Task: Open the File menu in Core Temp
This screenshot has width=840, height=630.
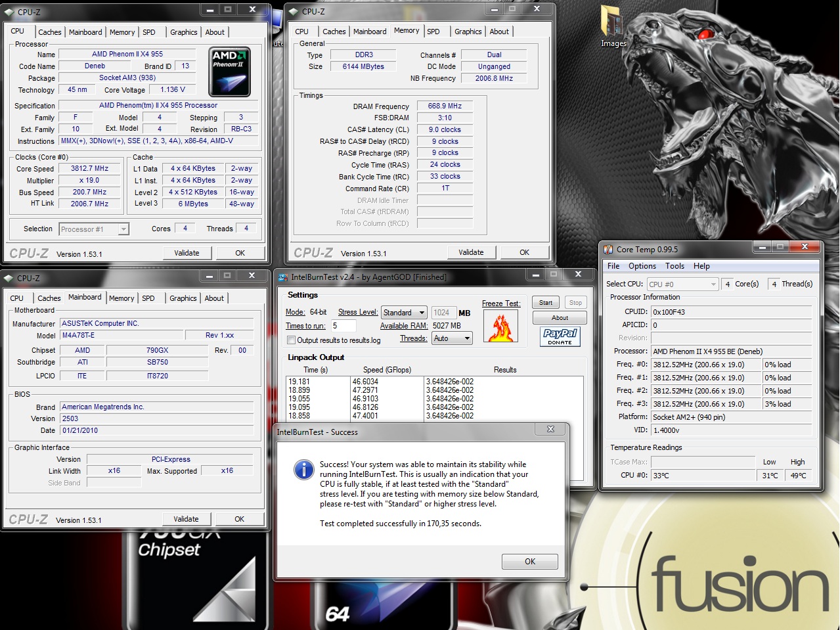Action: click(613, 266)
